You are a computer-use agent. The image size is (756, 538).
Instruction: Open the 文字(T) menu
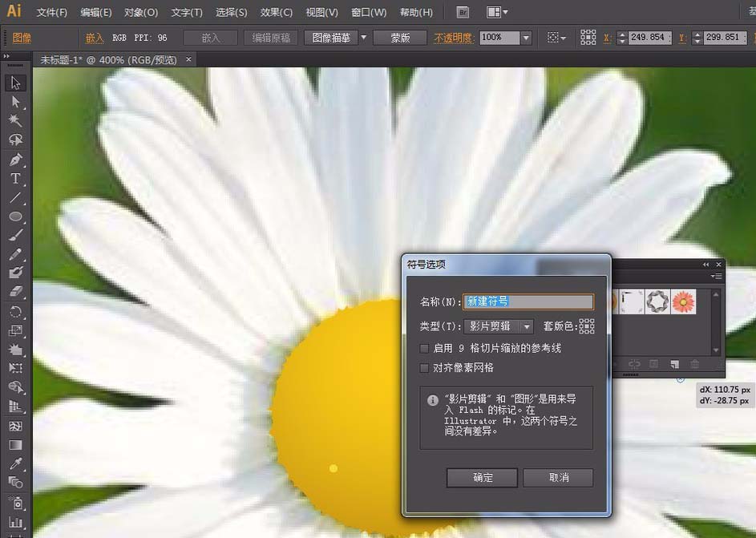click(187, 13)
